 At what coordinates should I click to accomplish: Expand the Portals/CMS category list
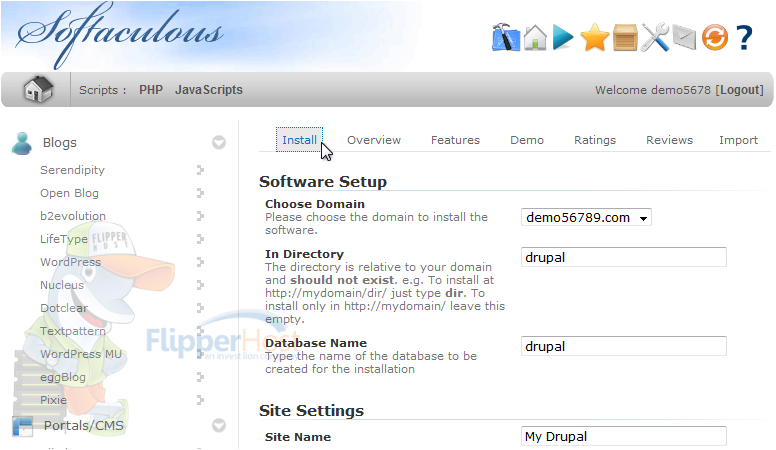coord(219,425)
